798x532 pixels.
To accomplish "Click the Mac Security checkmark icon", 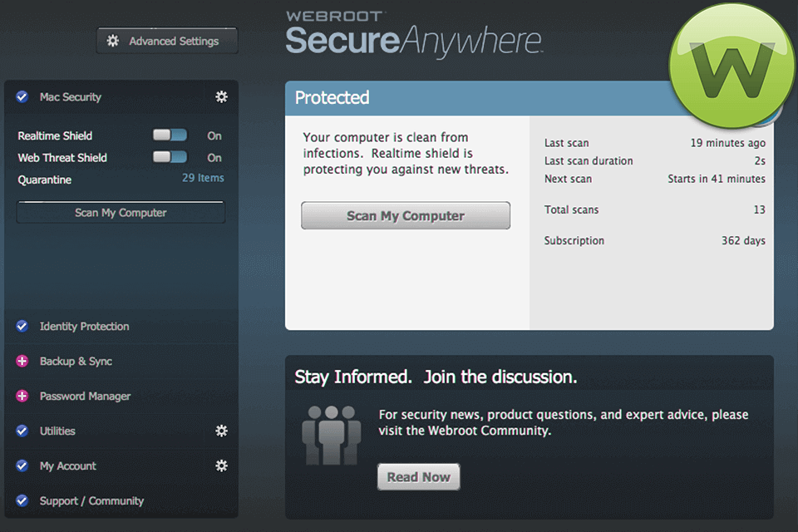I will (22, 96).
